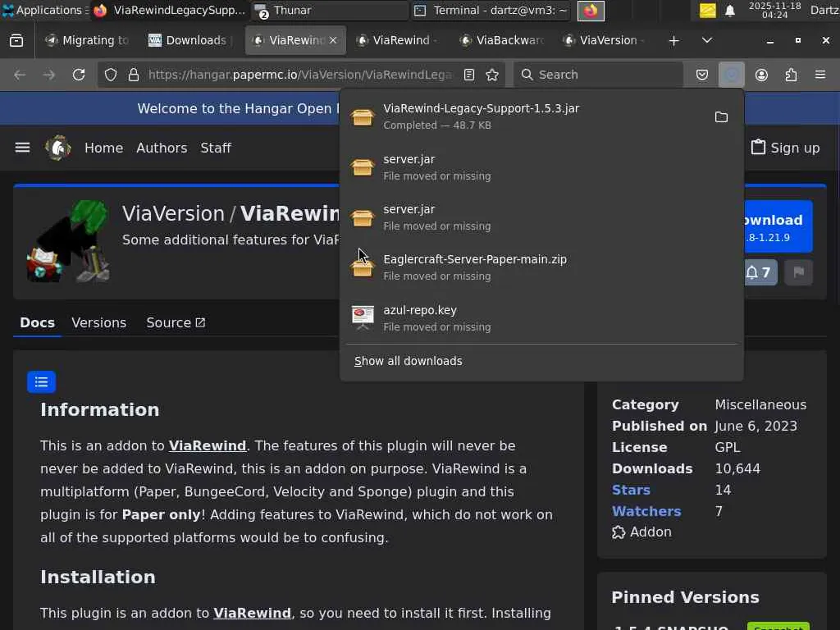Switch to the Downloads tab
Viewport: 840px width, 630px height.
[189, 40]
